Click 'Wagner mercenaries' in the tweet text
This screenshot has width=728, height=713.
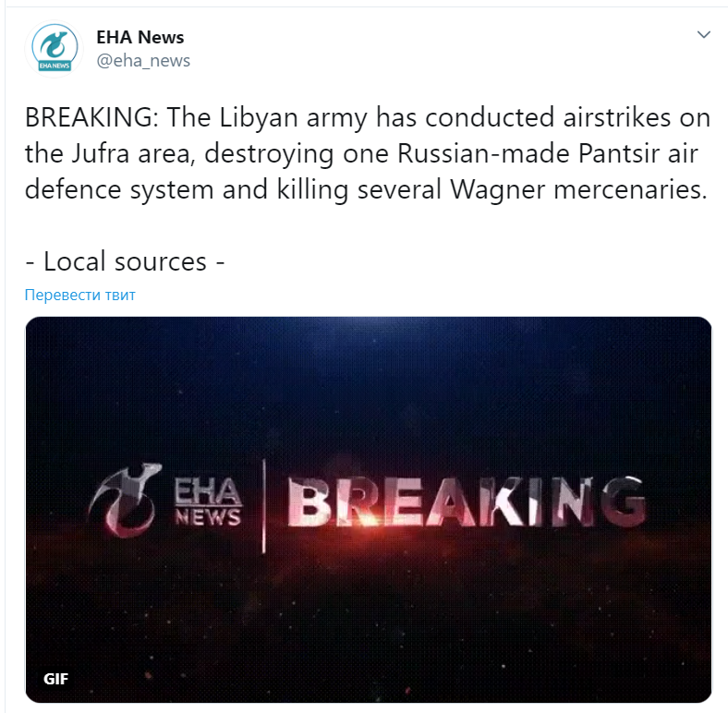578,189
